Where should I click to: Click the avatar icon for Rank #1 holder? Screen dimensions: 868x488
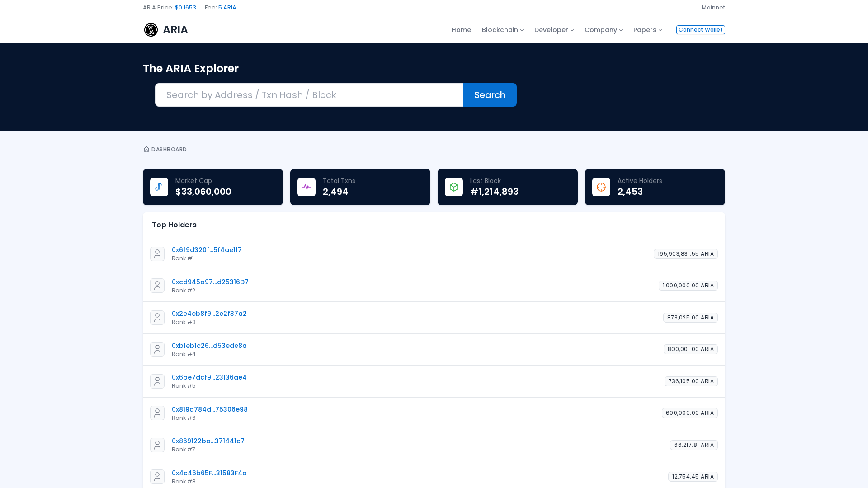click(157, 253)
